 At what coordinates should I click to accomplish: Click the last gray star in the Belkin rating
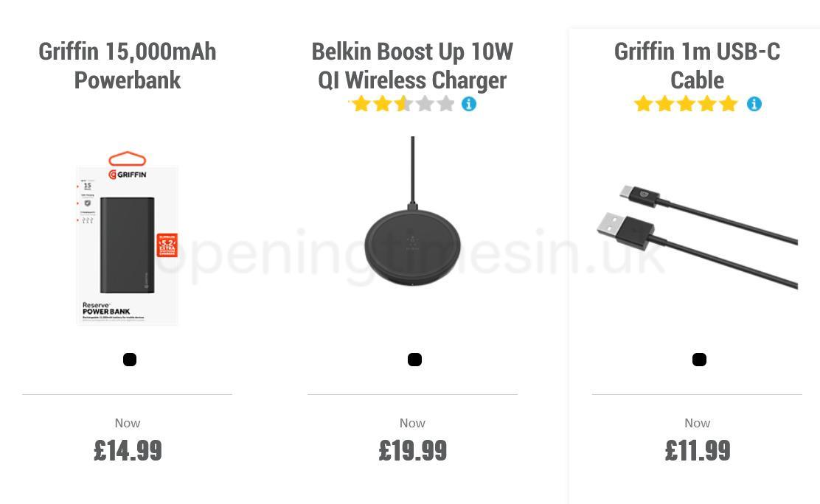pos(446,104)
